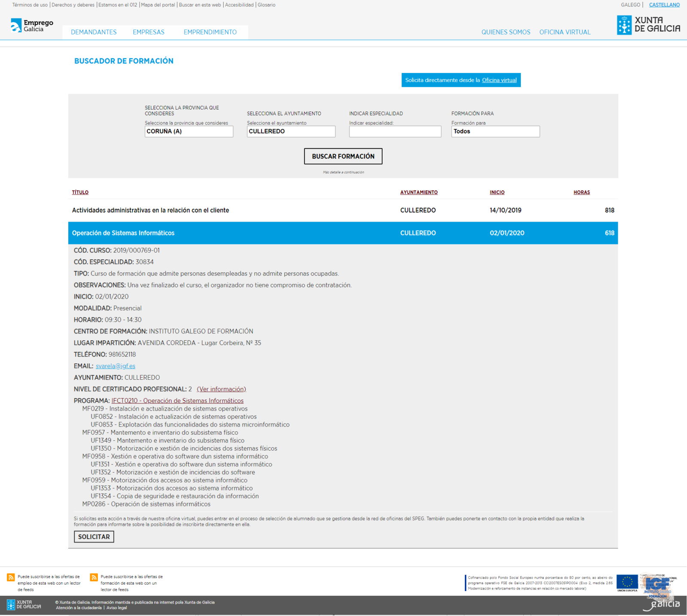
Task: Open the province selector showing CORUÑA (A)
Action: click(x=188, y=131)
